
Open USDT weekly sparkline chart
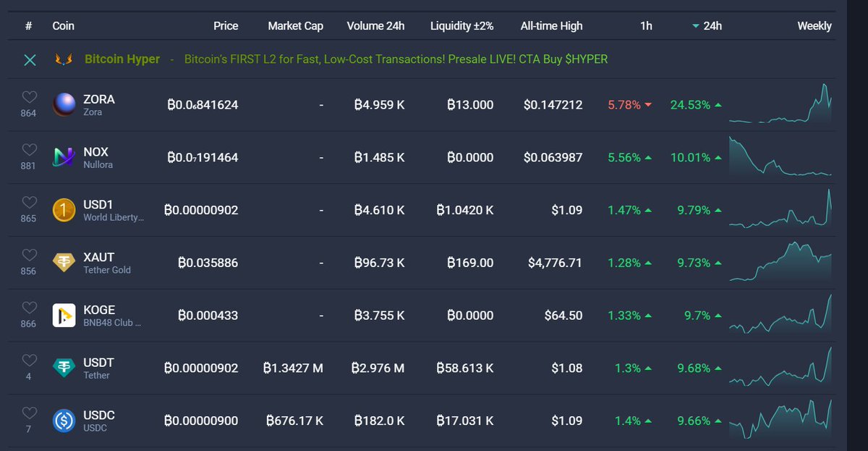[x=780, y=367]
